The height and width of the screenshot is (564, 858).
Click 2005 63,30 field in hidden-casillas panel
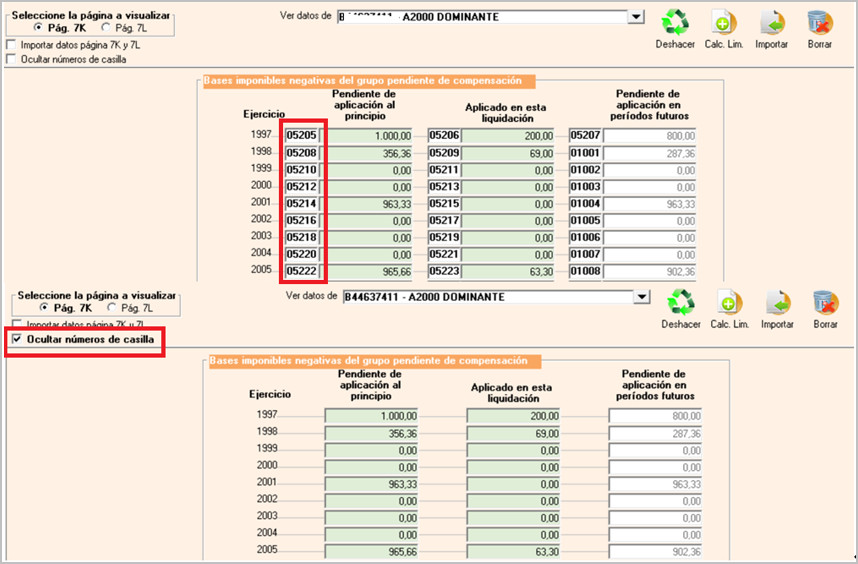coord(513,551)
